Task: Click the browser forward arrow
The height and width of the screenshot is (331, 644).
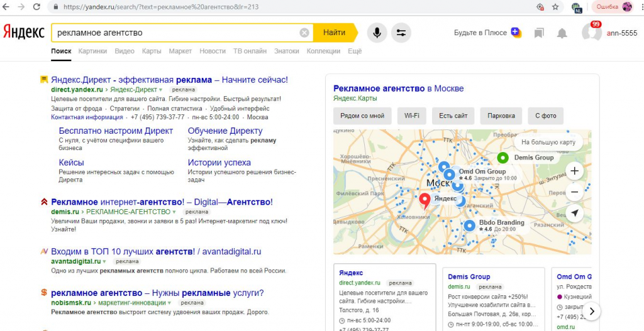Action: tap(21, 7)
